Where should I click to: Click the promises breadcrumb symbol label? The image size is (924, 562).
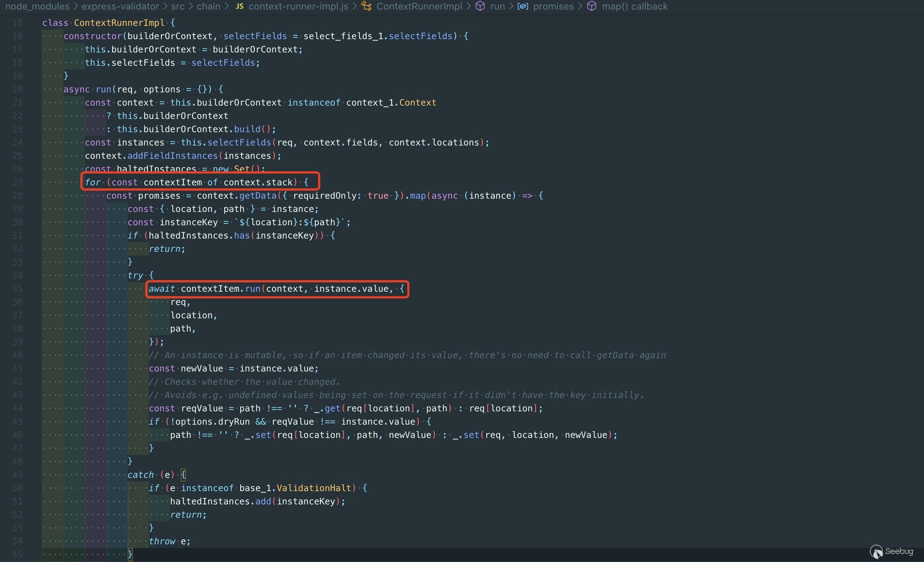point(553,6)
